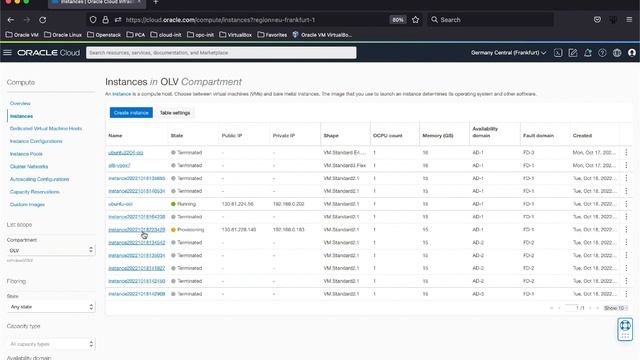Click the Oracle Cloud logo
The width and height of the screenshot is (640, 360).
(x=48, y=53)
